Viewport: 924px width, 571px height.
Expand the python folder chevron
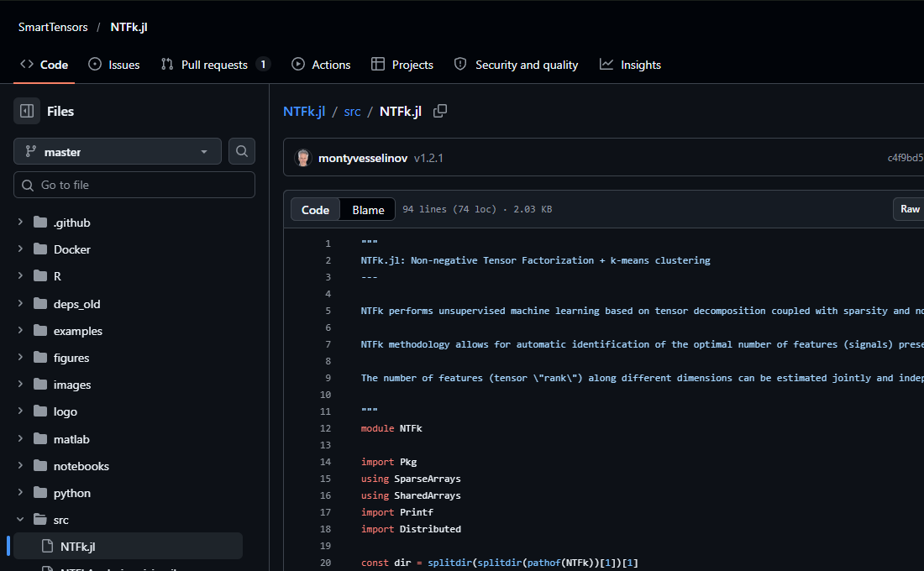pos(20,493)
